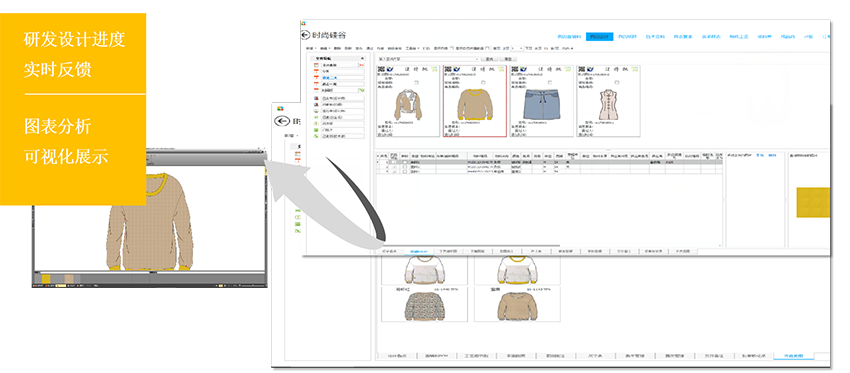Open the page number dropdown in the toolbar
Viewport: 850px width, 373px height.
(517, 48)
